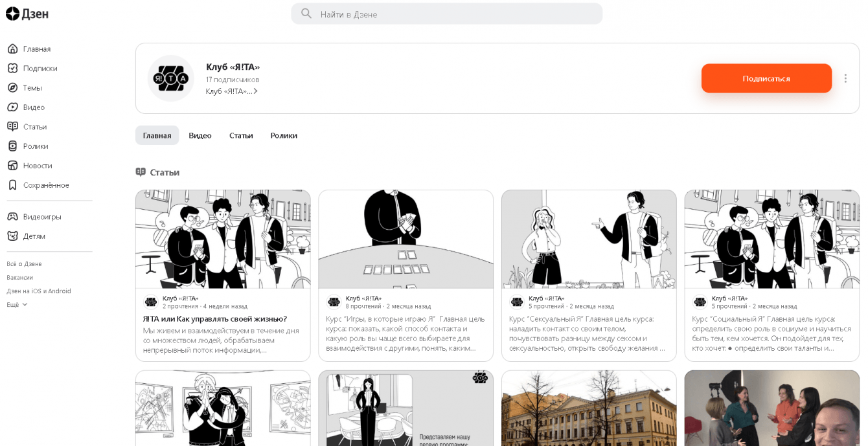Click the large Клуб «Я!ТА» channel avatar

(171, 78)
